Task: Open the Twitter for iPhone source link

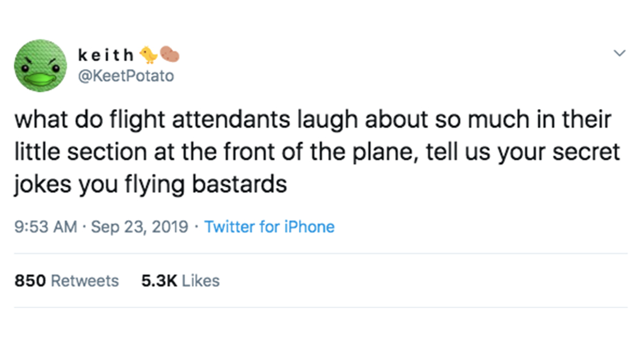Action: coord(269,227)
